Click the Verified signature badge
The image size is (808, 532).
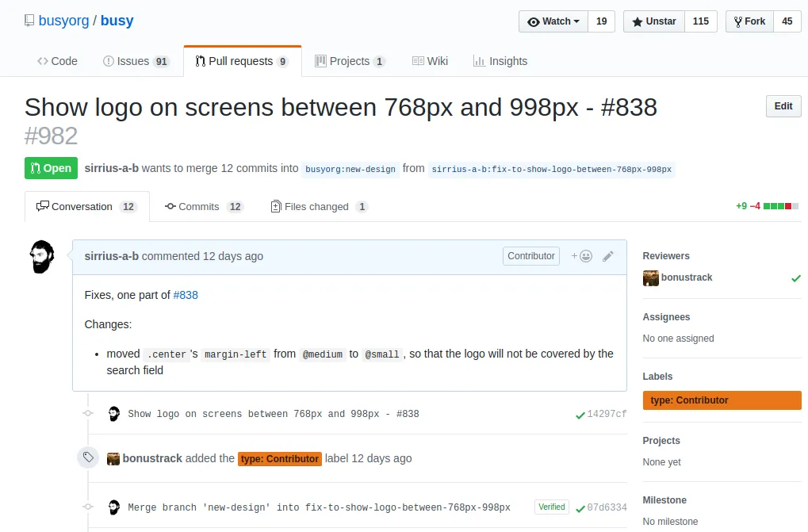[552, 507]
